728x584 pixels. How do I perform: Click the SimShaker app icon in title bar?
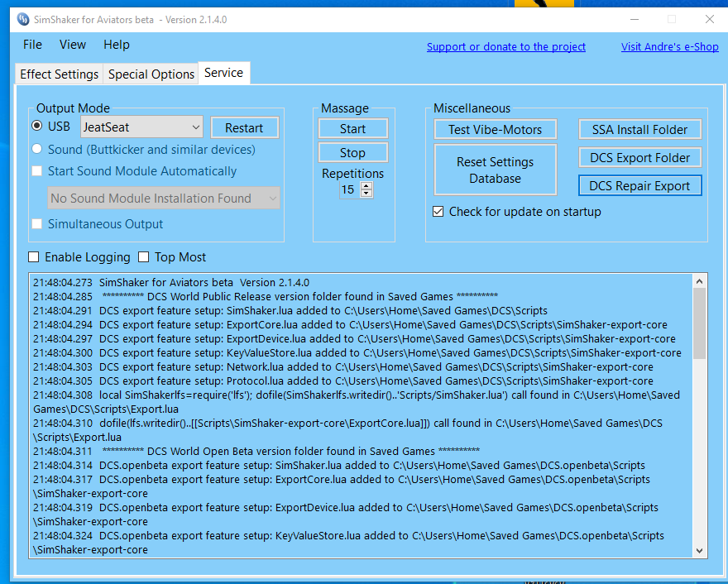click(x=23, y=20)
